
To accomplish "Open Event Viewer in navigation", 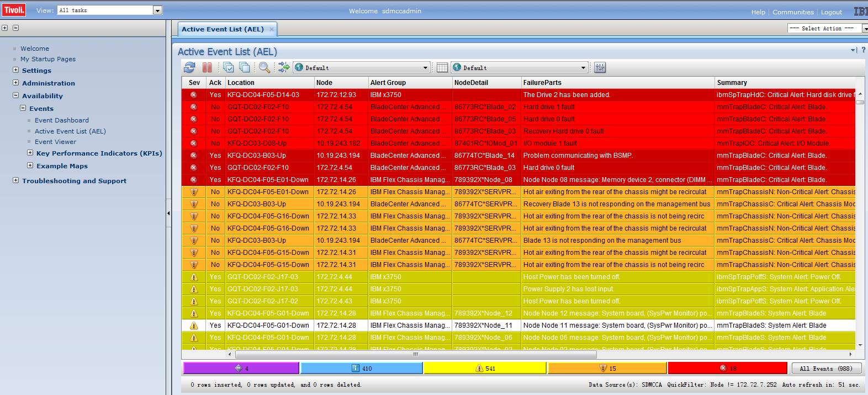I will point(56,142).
